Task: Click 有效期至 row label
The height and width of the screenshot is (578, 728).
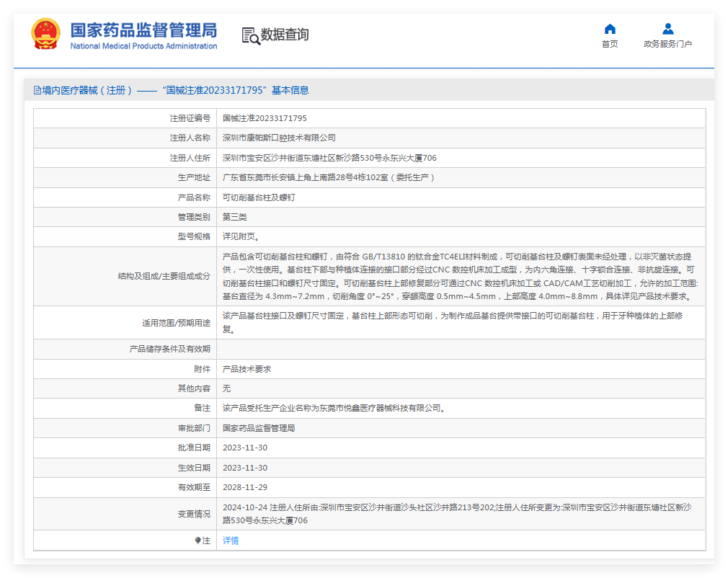Action: [x=194, y=487]
